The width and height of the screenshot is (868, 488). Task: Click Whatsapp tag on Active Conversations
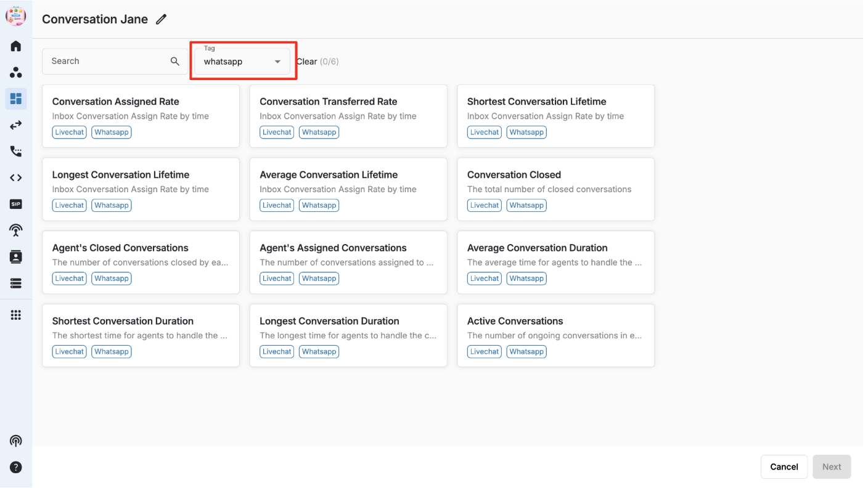point(526,352)
